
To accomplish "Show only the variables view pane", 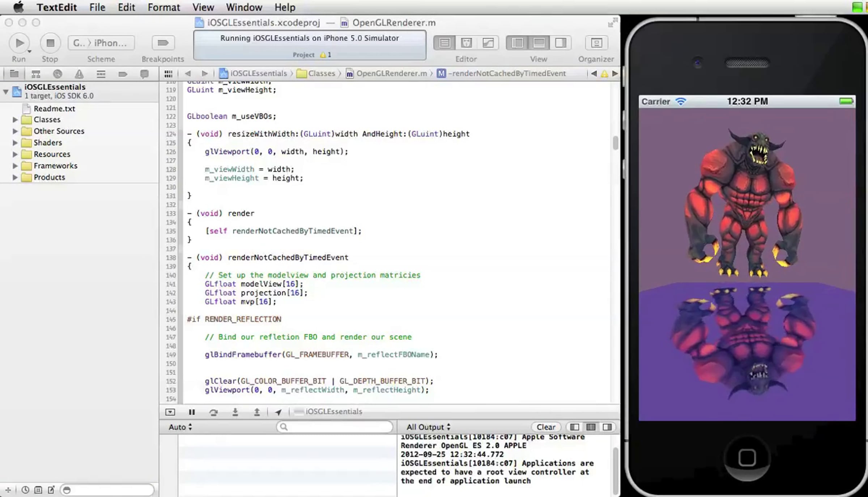I will click(574, 427).
